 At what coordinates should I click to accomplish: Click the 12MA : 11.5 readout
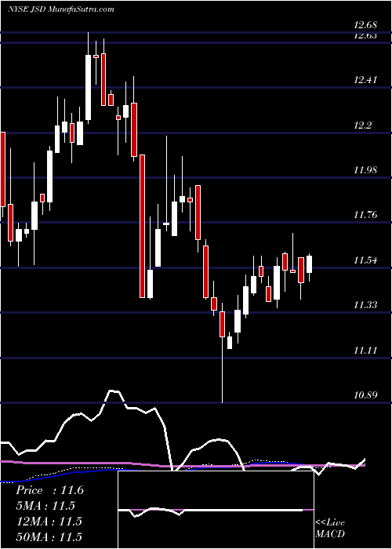pyautogui.click(x=49, y=522)
